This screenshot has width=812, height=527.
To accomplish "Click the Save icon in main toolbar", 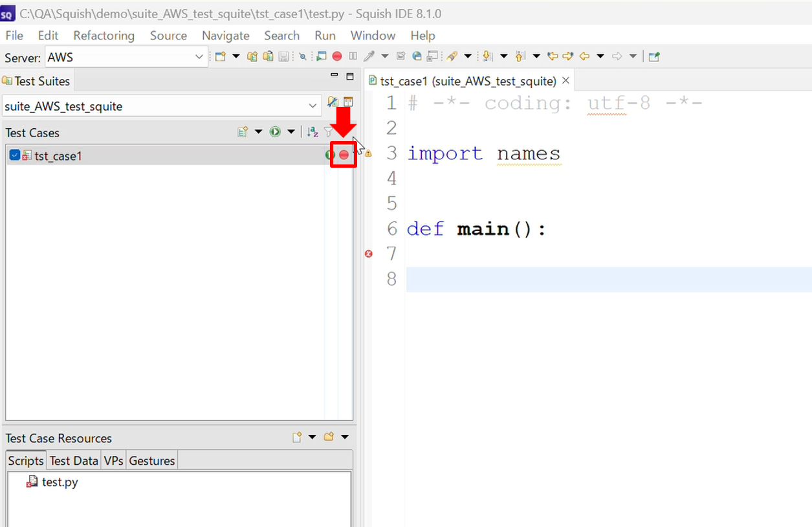I will coord(283,56).
